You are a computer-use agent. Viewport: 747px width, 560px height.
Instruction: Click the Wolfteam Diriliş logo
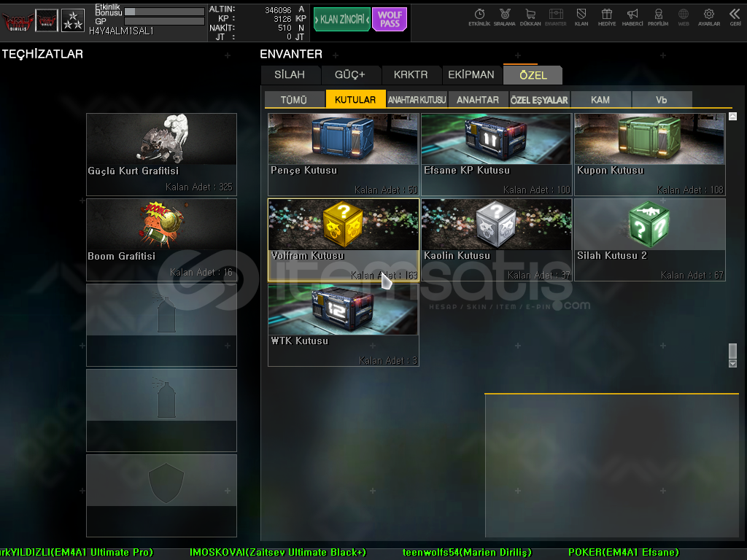pyautogui.click(x=18, y=21)
